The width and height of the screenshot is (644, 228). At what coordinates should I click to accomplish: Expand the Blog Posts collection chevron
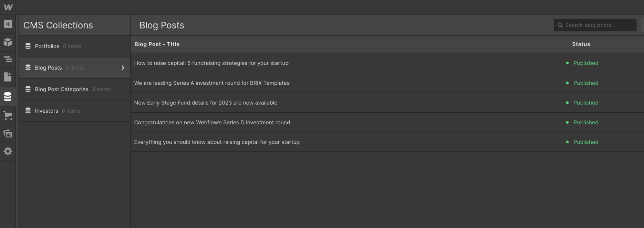(x=123, y=68)
